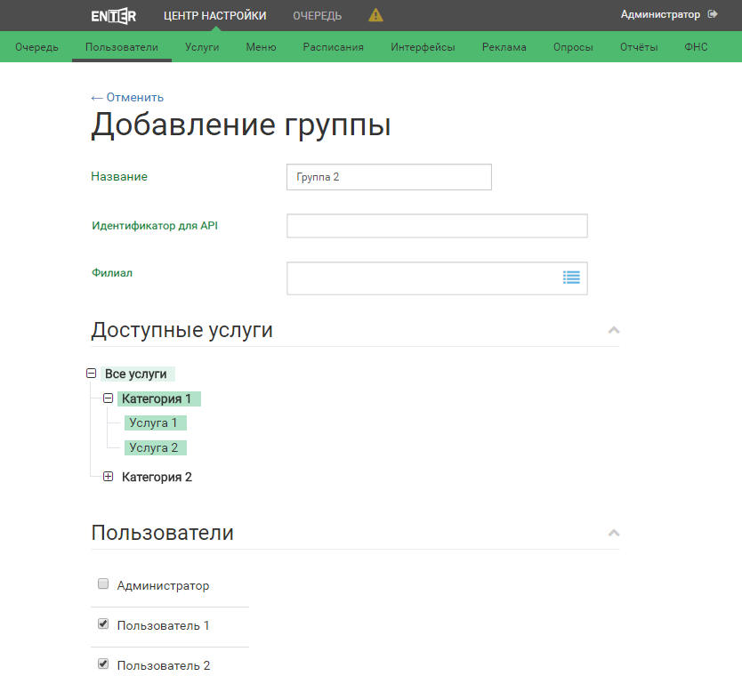Open ОЧЕРЕДЬ in the top header

tap(317, 15)
